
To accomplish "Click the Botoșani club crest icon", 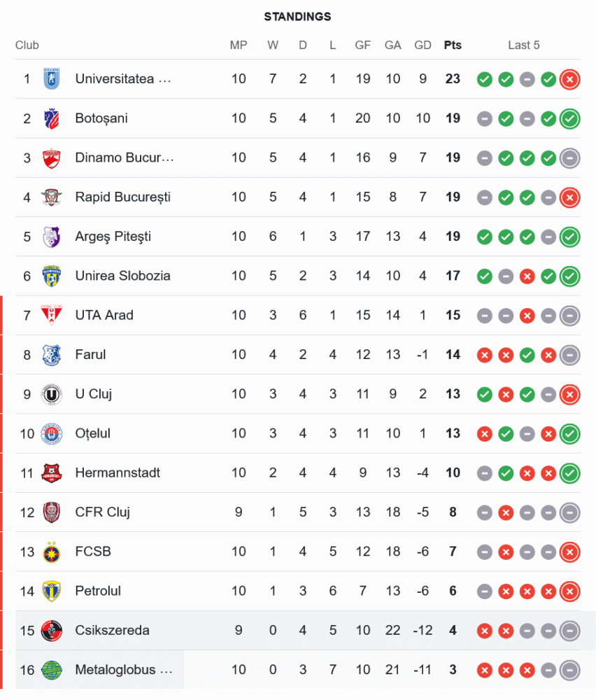I will point(51,118).
